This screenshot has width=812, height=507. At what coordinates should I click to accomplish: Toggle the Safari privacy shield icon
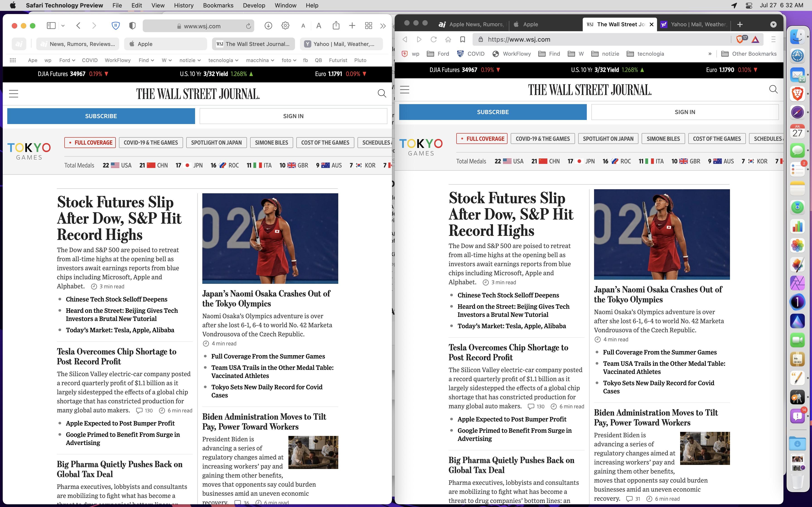coord(132,26)
